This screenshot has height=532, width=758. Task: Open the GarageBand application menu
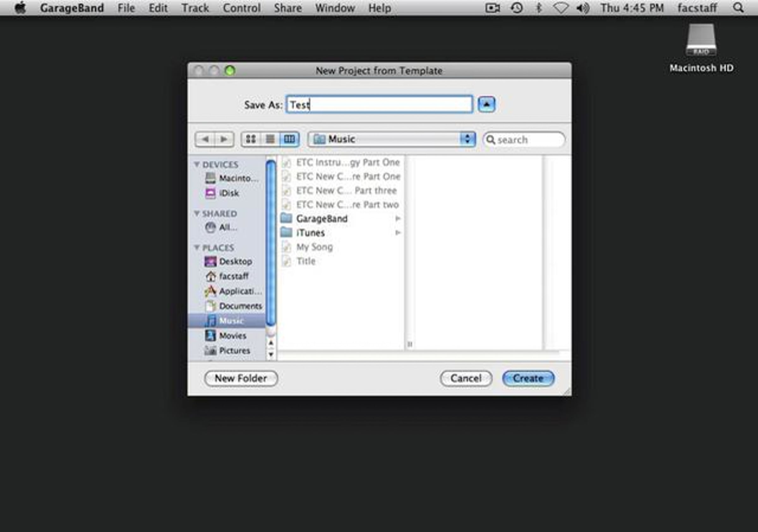pos(72,8)
